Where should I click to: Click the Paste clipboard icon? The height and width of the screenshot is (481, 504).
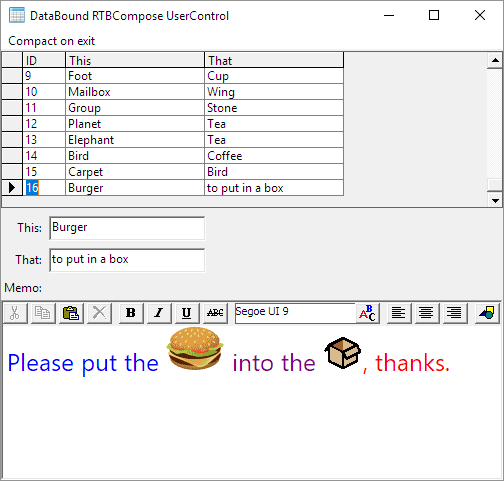pos(71,313)
